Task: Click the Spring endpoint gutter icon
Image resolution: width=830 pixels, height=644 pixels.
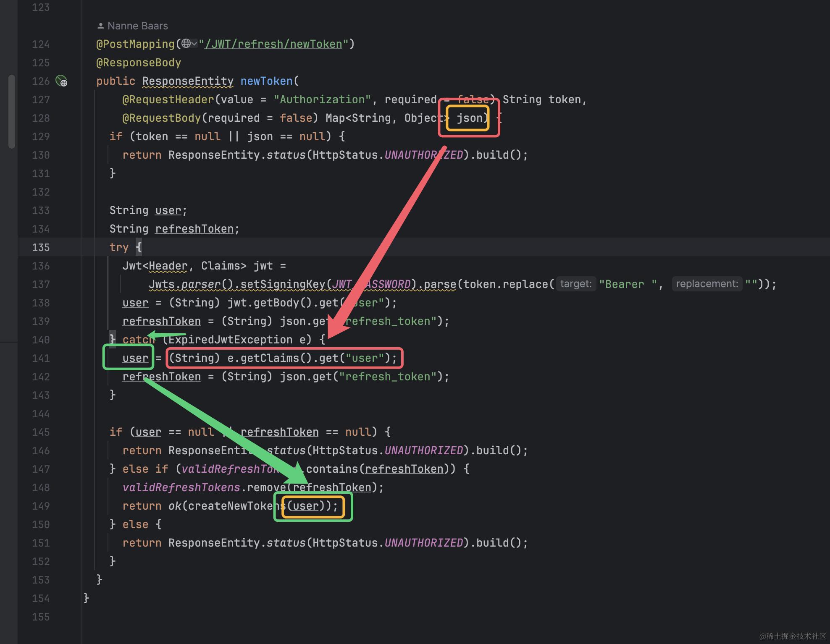Action: [x=62, y=81]
